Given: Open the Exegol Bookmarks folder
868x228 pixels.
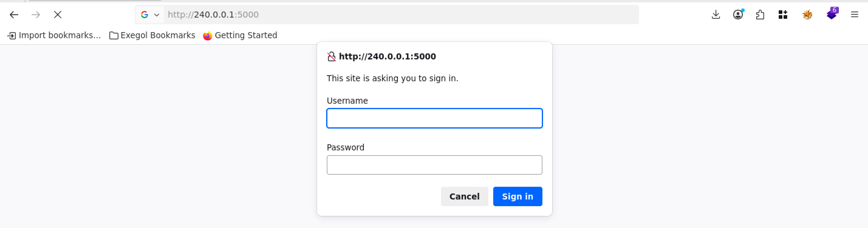Looking at the screenshot, I should (x=152, y=35).
